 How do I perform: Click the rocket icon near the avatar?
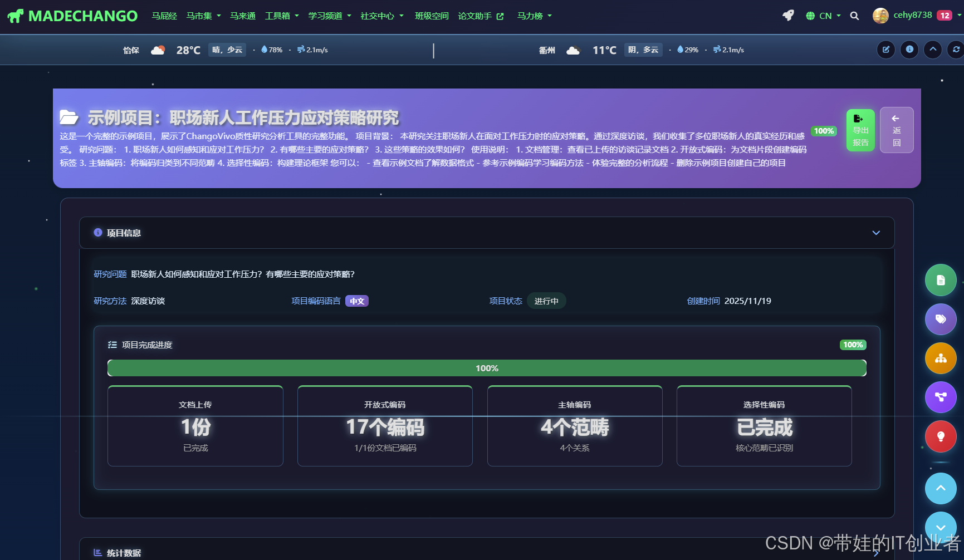coord(788,15)
